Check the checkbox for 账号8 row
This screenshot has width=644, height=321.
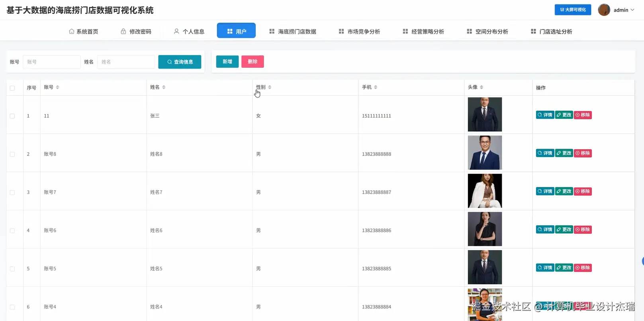(x=12, y=154)
